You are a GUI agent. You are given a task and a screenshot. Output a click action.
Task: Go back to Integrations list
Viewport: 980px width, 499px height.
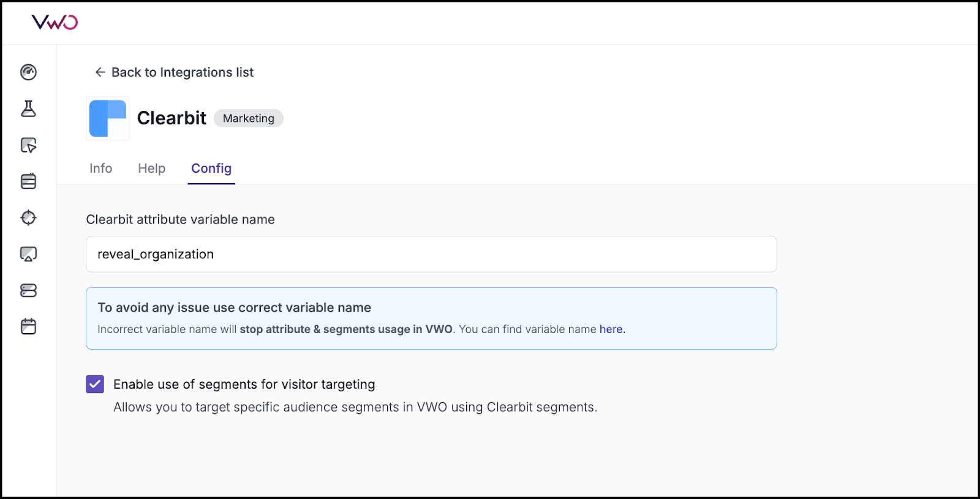click(174, 72)
